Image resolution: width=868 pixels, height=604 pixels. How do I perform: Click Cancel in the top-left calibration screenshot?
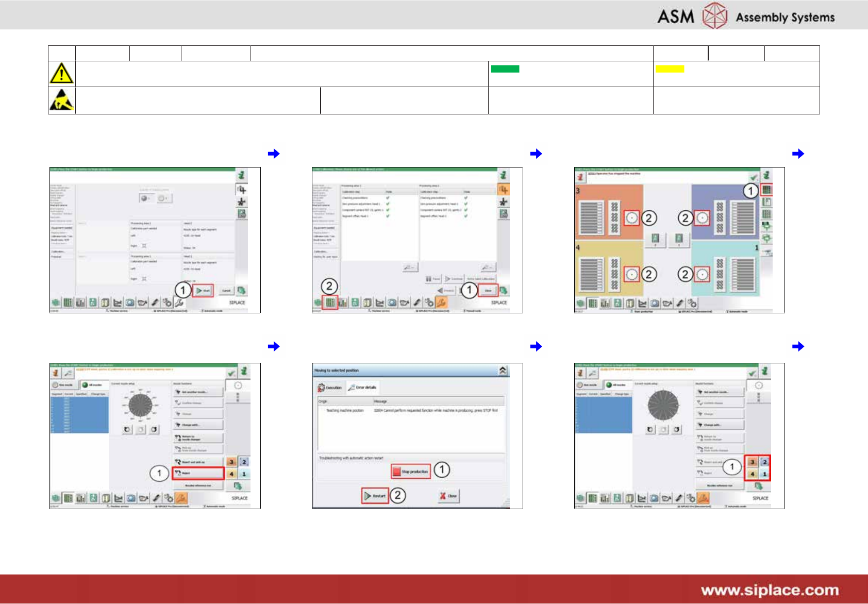point(226,291)
